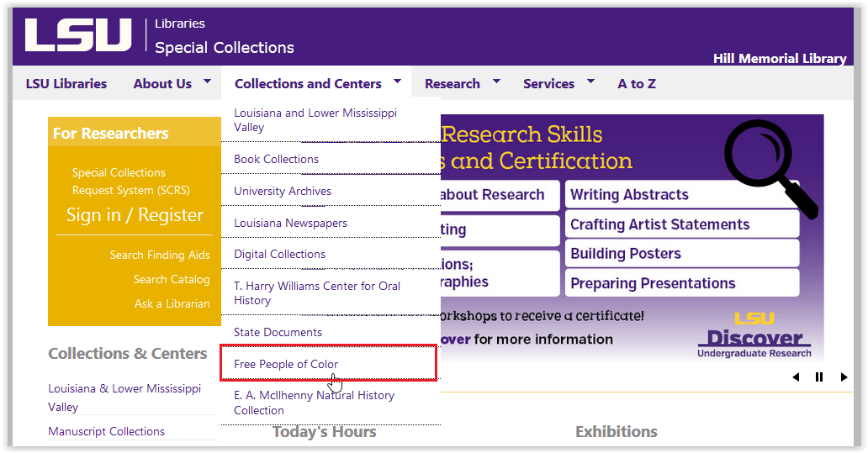Click Preparing Presentations workshop box
Viewport: 868px width, 453px height.
[682, 283]
